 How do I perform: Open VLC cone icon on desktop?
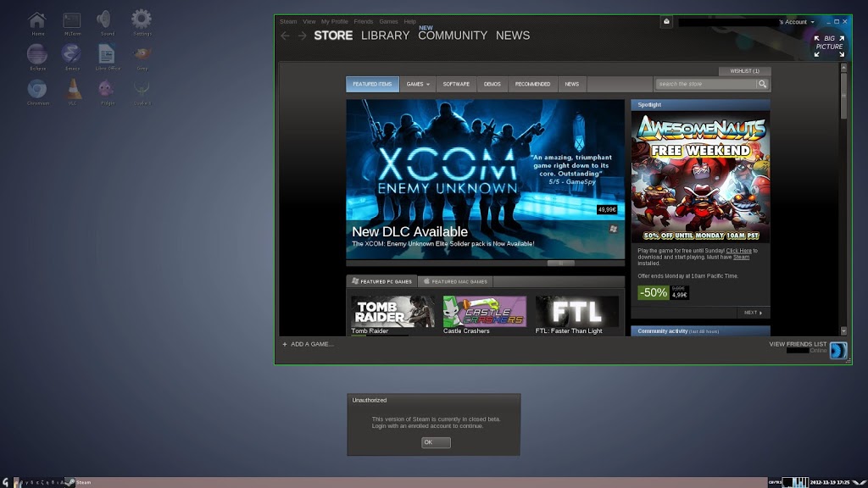[72, 92]
